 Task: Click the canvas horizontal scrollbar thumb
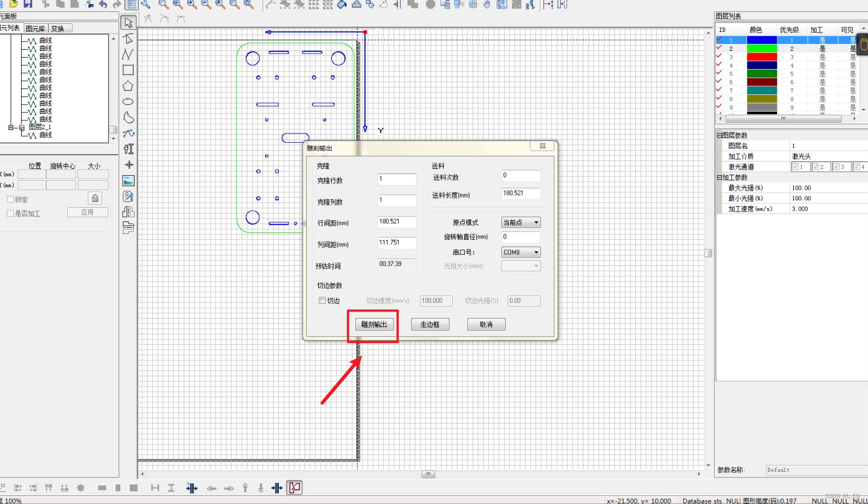click(x=428, y=474)
